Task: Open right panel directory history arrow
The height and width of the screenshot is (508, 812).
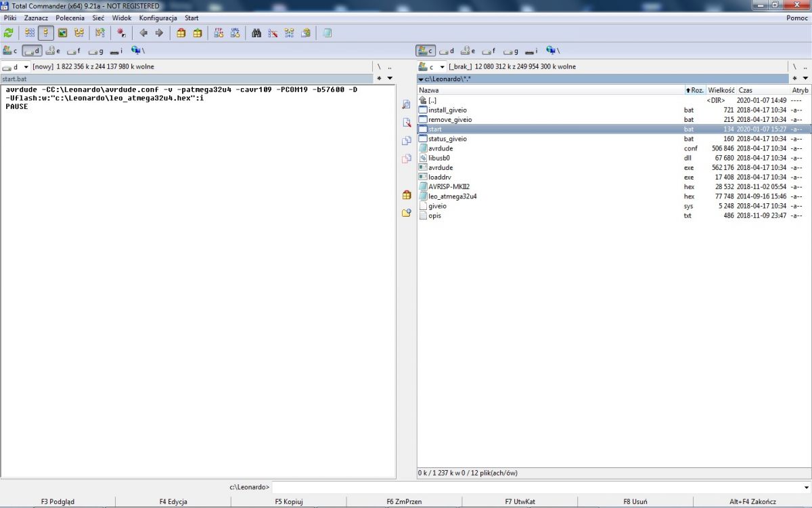Action: coord(805,79)
